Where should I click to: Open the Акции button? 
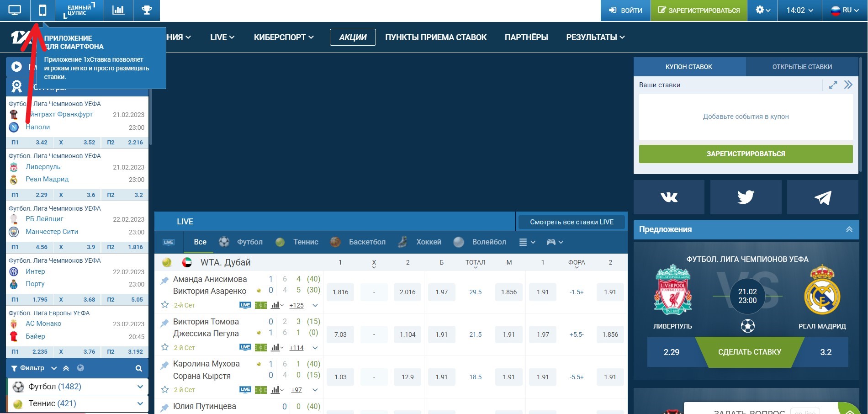353,37
